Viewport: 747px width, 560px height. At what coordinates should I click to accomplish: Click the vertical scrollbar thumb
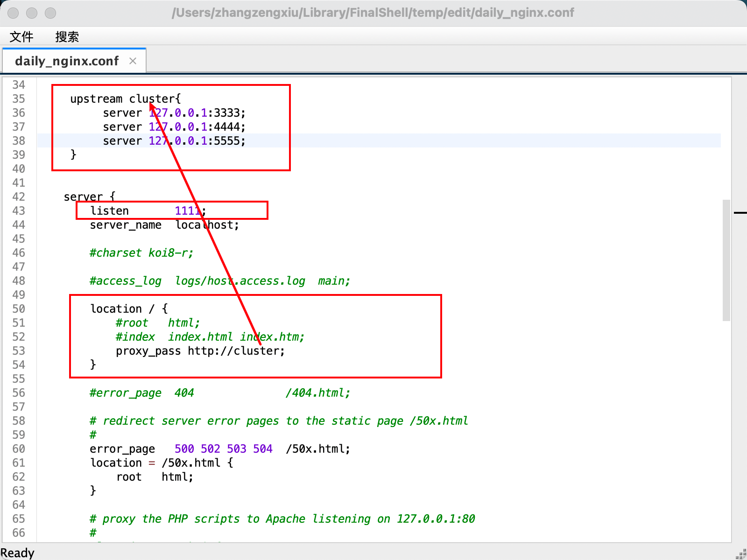(x=726, y=260)
